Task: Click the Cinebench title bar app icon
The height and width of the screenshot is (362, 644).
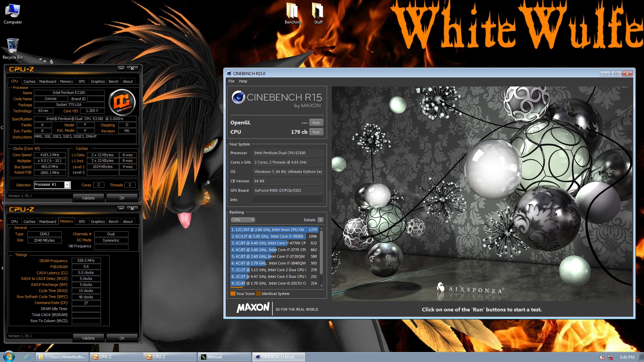Action: (229, 73)
